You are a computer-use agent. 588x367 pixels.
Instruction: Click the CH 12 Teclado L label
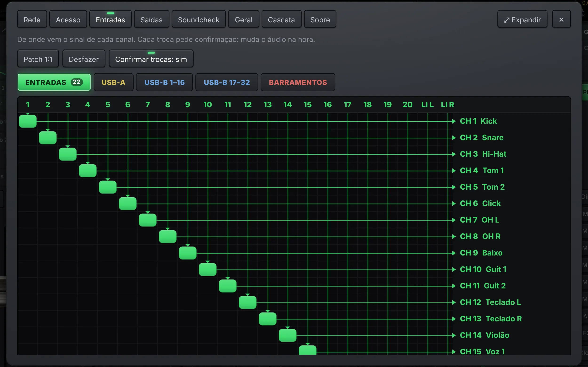point(490,302)
